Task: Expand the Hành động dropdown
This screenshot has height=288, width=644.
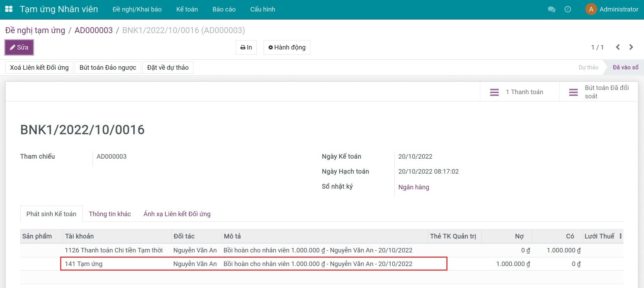Action: point(287,47)
